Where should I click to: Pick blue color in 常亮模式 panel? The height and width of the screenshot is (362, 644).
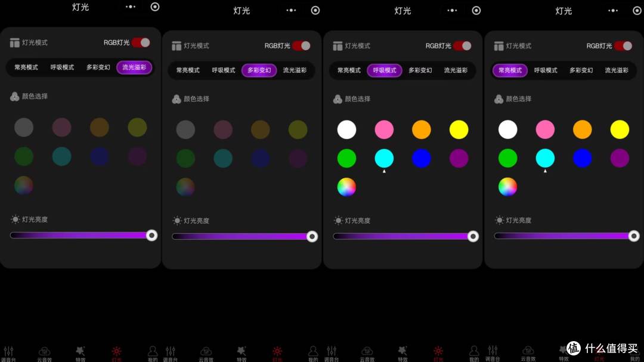click(583, 158)
